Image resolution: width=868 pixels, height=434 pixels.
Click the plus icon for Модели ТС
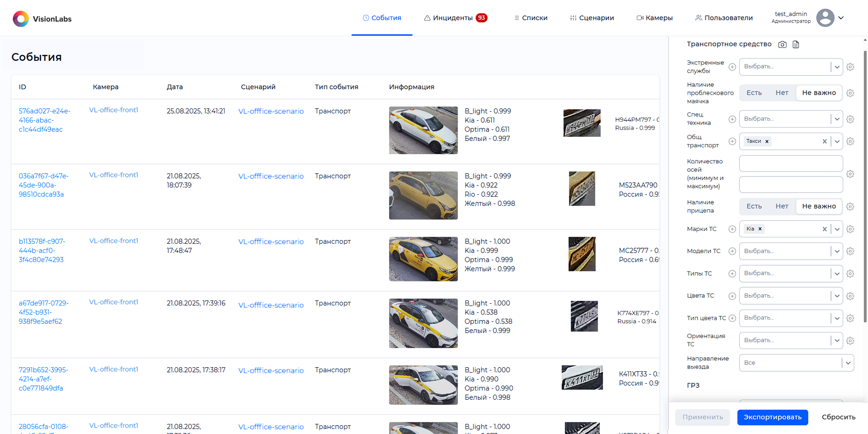coord(732,251)
